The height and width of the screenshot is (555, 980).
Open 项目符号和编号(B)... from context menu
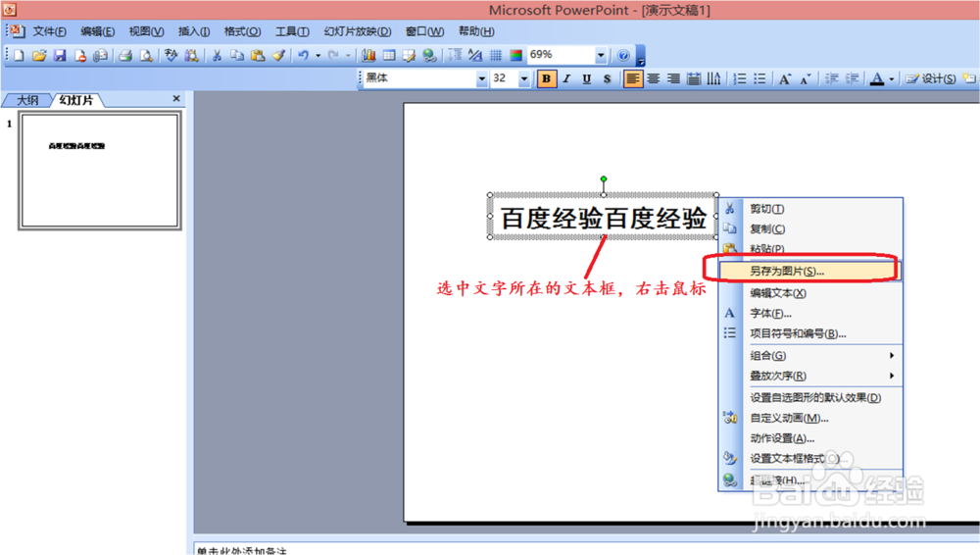pyautogui.click(x=809, y=333)
